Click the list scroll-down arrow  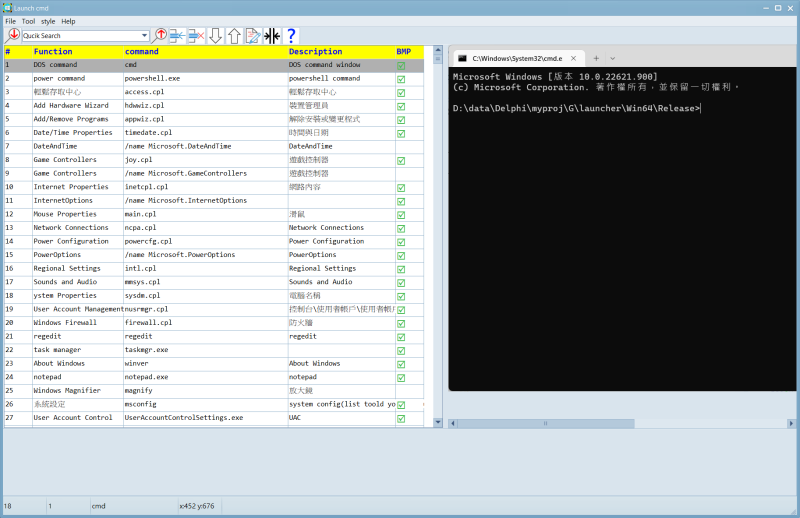437,422
